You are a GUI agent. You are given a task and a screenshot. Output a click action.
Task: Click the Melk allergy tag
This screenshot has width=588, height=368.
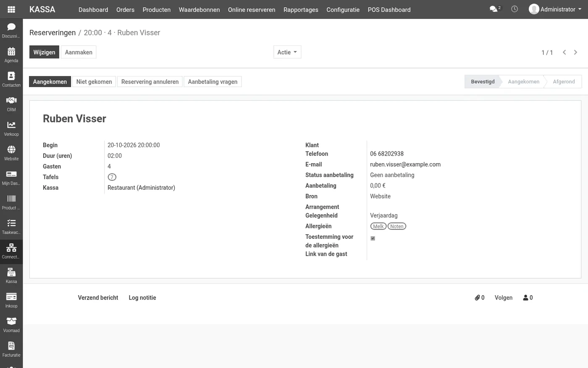[378, 226]
